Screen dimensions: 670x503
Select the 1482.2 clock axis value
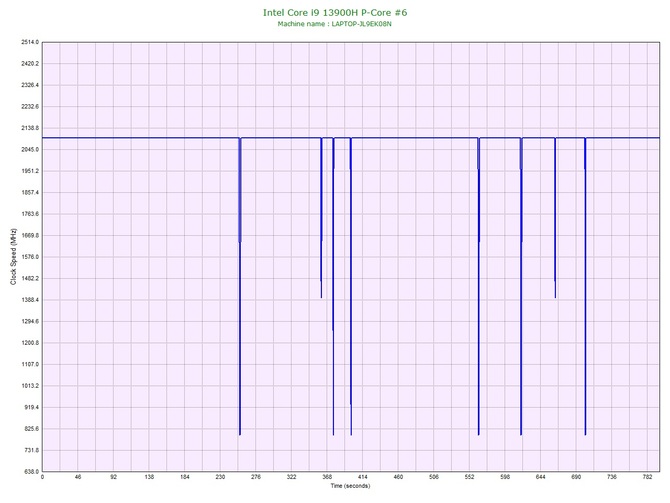pos(30,279)
